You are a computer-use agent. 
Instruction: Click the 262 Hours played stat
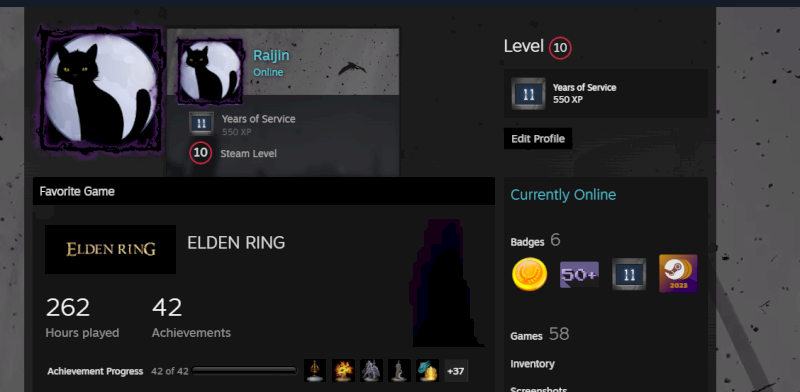click(x=82, y=318)
